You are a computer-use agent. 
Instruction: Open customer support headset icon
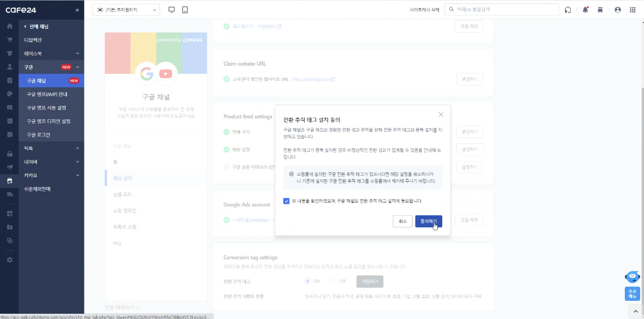(568, 10)
